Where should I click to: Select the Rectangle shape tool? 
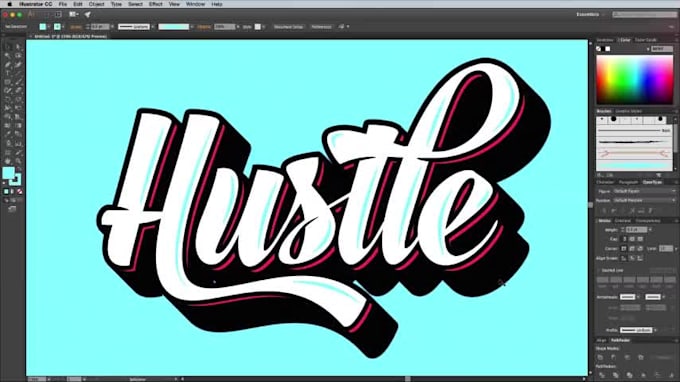point(8,82)
